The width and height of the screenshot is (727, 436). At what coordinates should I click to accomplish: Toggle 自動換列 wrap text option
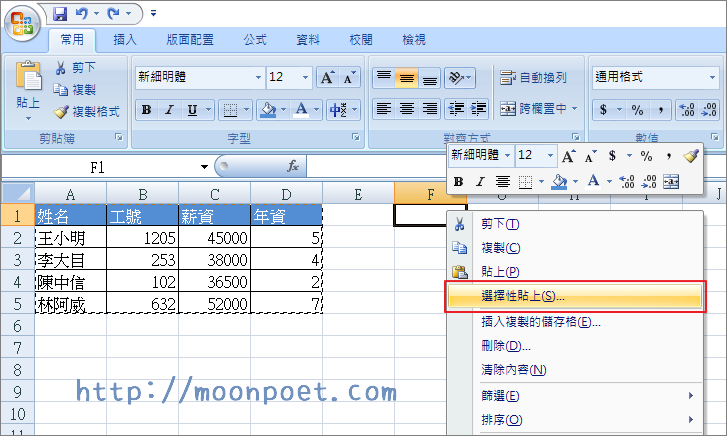(533, 77)
